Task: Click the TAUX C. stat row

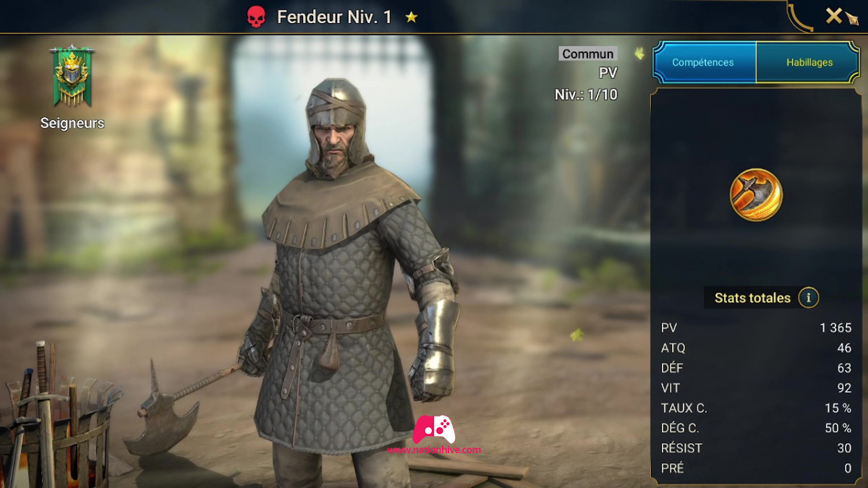Action: click(x=757, y=408)
